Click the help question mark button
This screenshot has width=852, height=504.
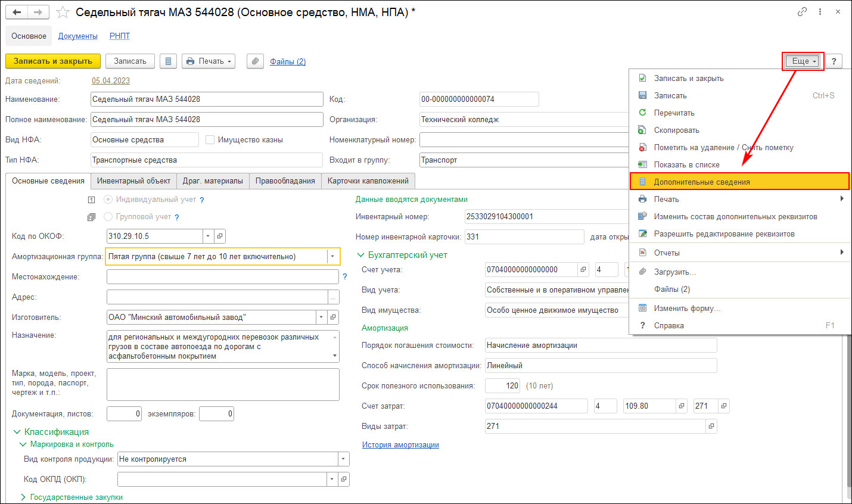[834, 61]
